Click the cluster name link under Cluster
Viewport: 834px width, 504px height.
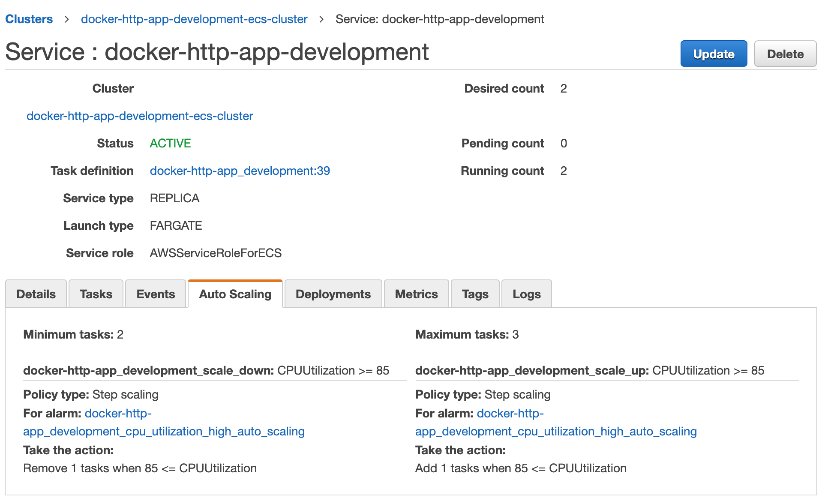click(140, 116)
